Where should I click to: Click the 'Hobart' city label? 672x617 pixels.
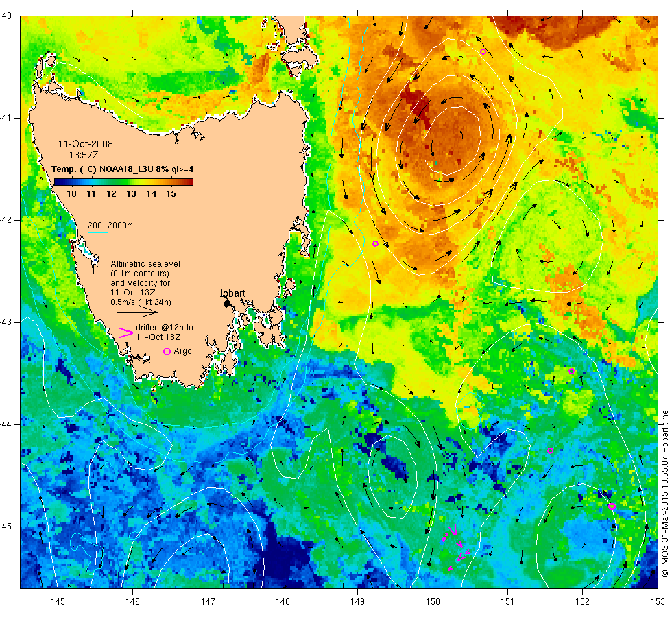coord(230,293)
